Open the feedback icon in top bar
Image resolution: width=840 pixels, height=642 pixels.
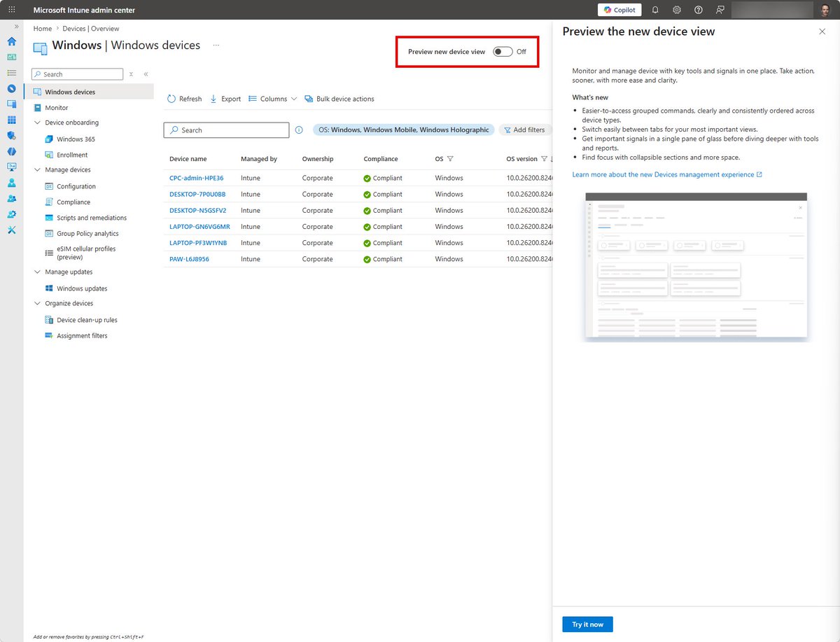click(720, 10)
